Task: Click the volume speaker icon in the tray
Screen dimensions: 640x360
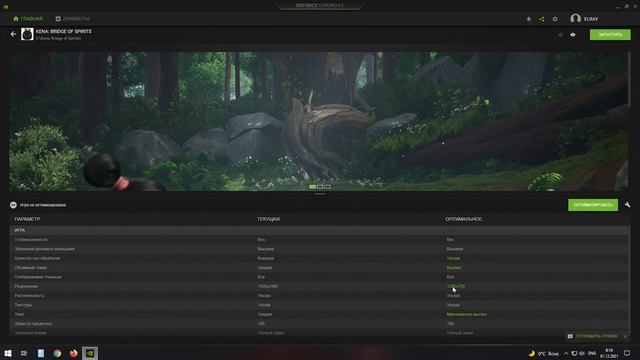Action: [x=582, y=353]
